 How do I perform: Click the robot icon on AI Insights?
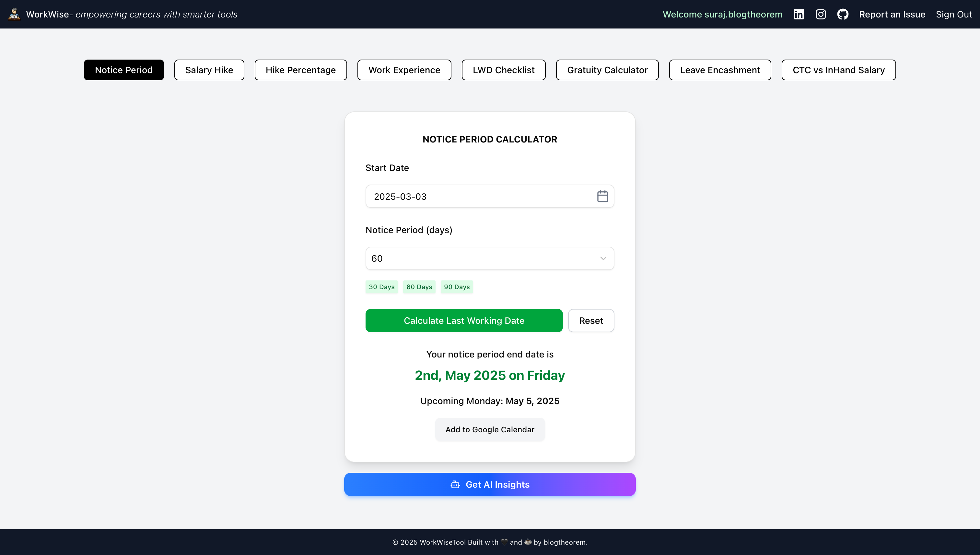(x=455, y=484)
